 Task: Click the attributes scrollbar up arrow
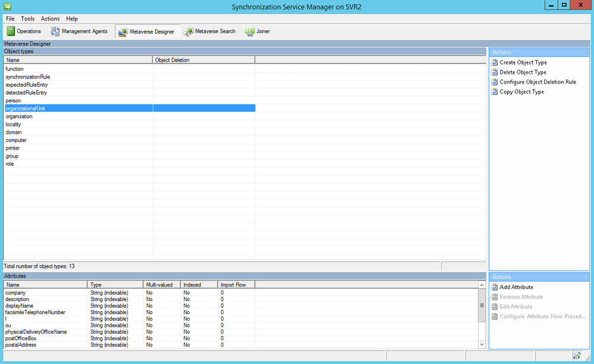482,285
